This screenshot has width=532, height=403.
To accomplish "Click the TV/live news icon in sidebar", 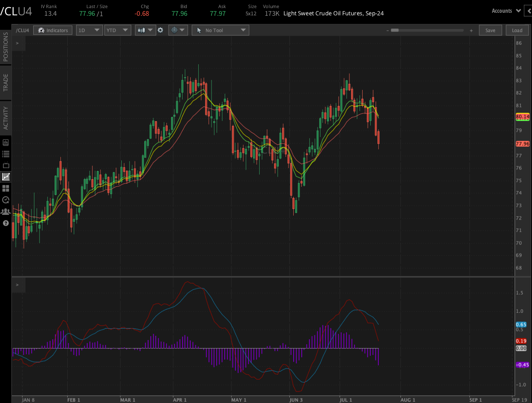I will tap(6, 166).
